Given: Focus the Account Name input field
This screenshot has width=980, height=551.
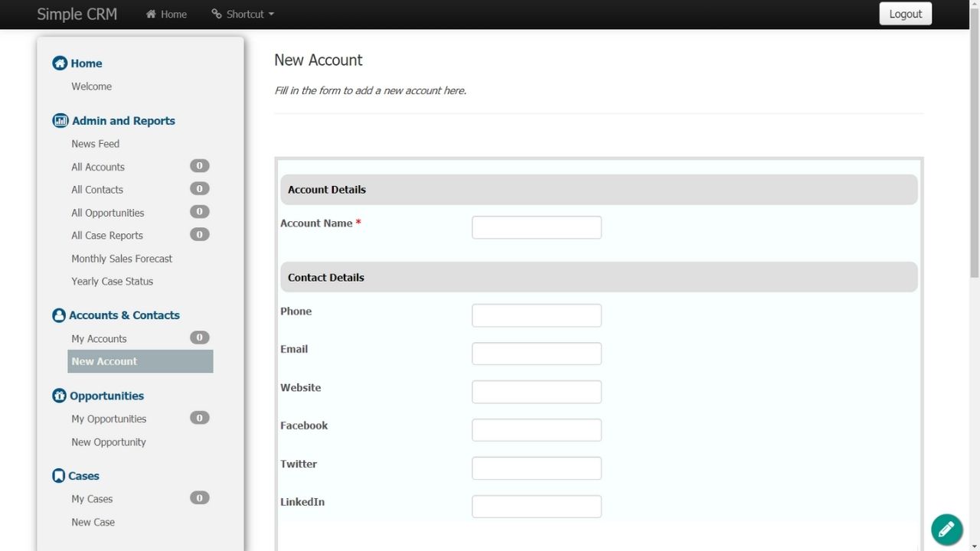Looking at the screenshot, I should 536,227.
